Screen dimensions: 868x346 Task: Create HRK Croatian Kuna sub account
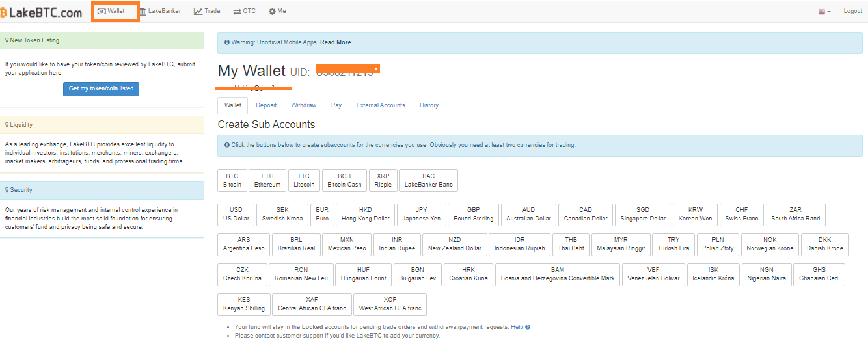tap(468, 274)
